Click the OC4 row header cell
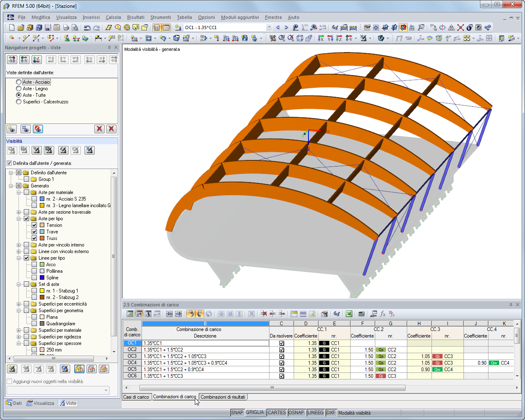This screenshot has height=420, width=525. coord(132,363)
